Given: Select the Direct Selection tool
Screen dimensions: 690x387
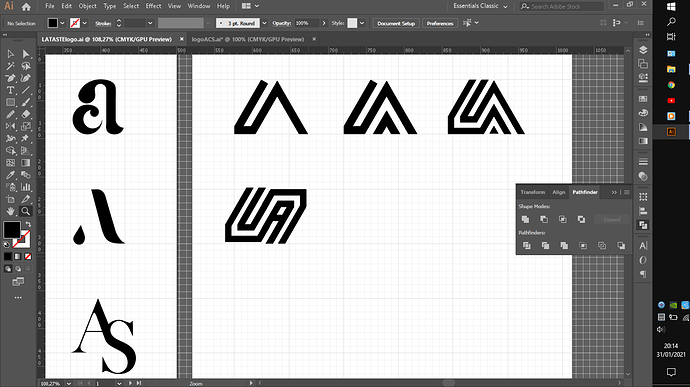Looking at the screenshot, I should coord(26,54).
